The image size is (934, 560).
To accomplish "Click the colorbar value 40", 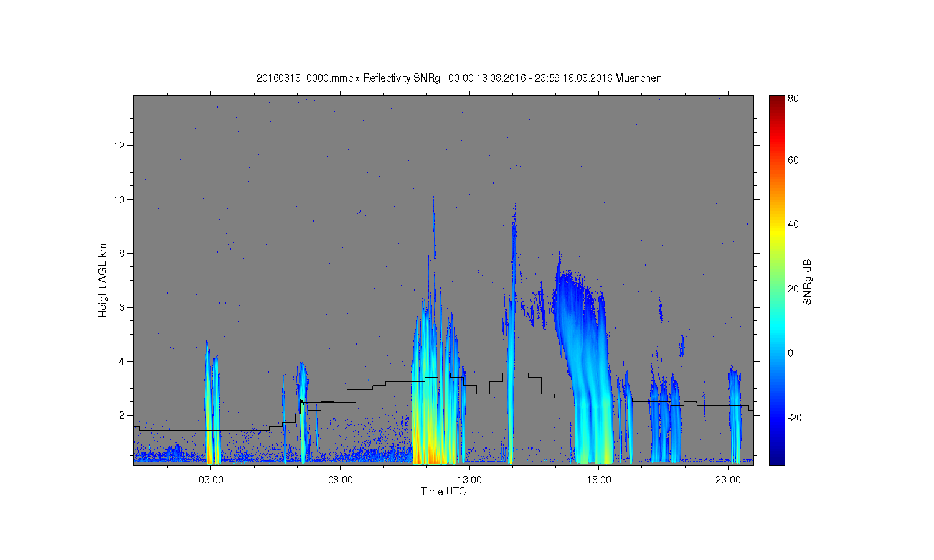I will coord(793,224).
